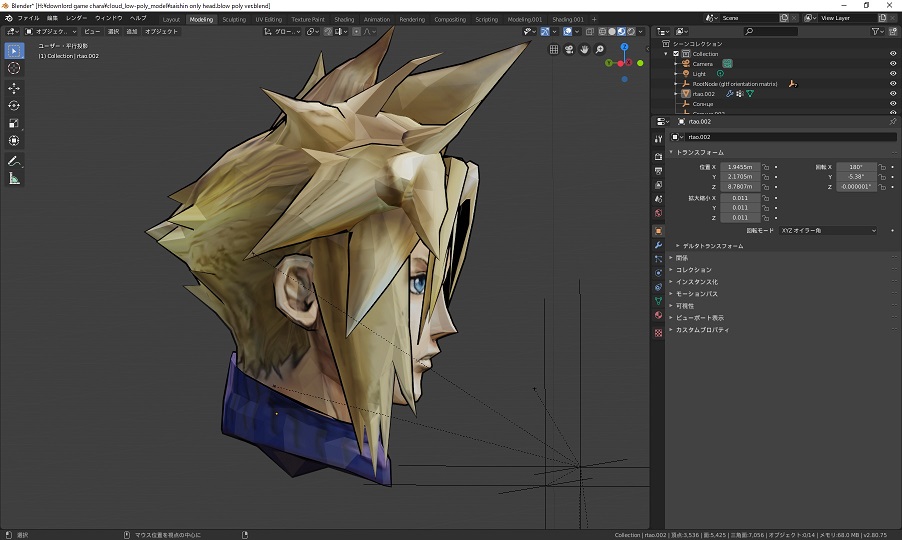
Task: Open the World properties tab
Action: [658, 213]
